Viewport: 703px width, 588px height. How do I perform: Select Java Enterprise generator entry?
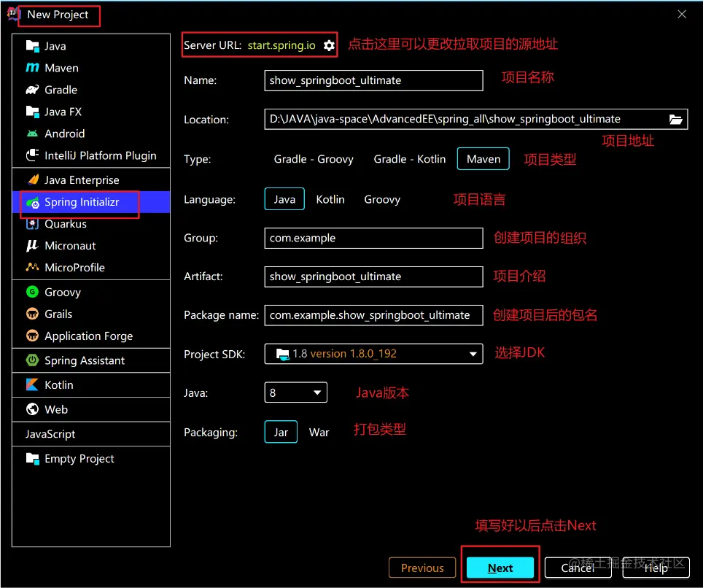tap(91, 180)
